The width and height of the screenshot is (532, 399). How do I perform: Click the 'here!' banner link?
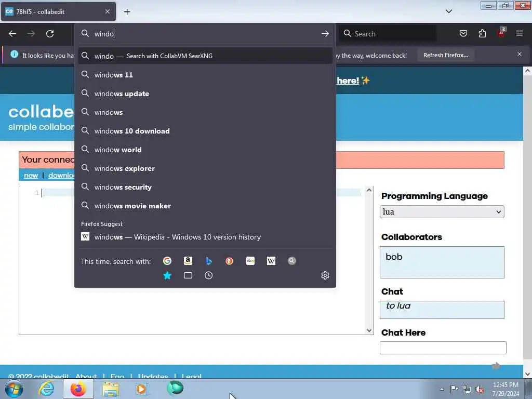[348, 81]
